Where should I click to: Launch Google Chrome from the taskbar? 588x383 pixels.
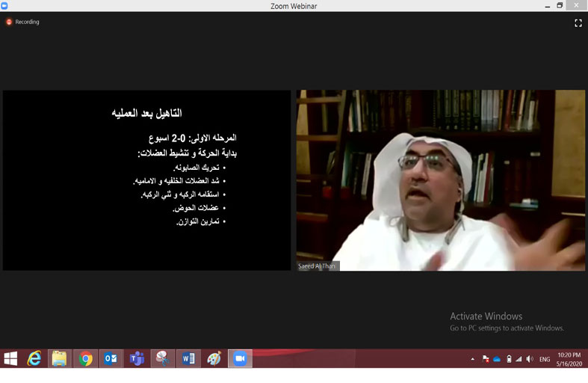(x=86, y=359)
